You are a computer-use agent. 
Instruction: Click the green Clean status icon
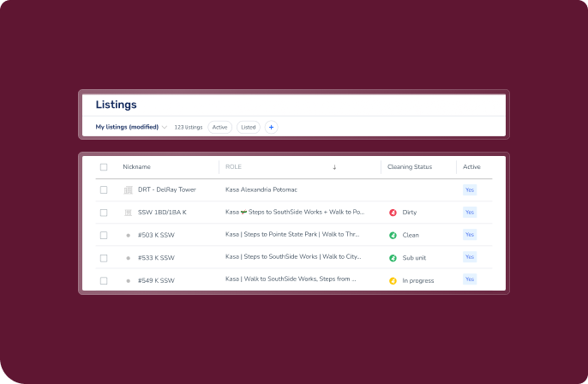point(393,235)
